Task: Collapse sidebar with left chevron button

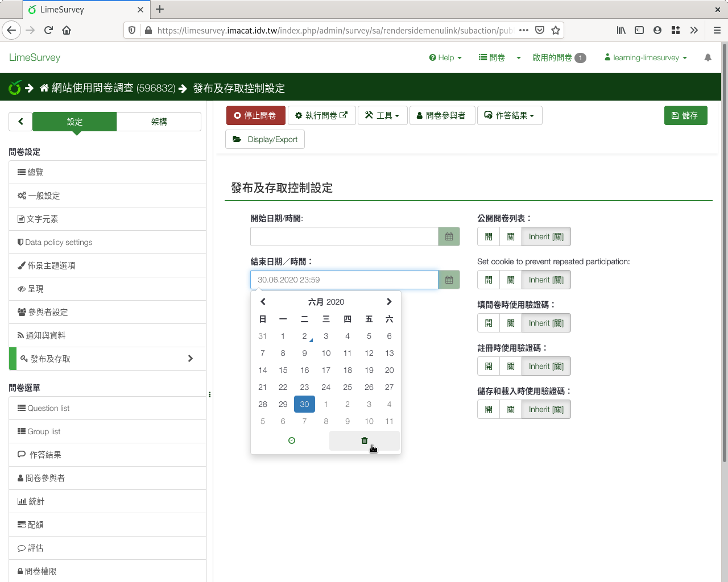Action: [20, 122]
